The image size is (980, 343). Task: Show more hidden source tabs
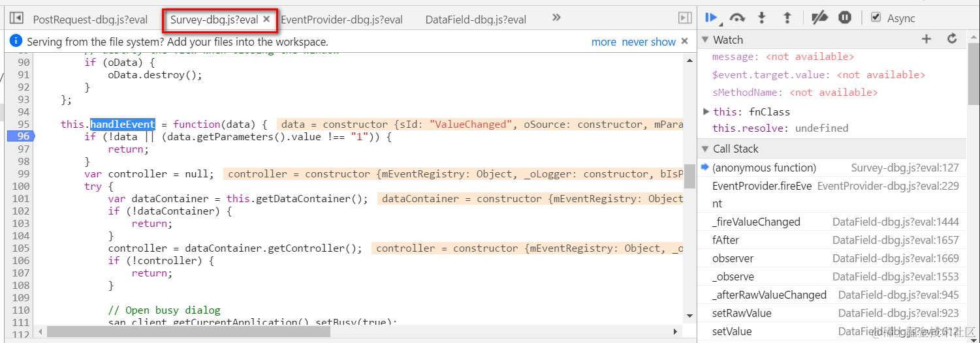[x=556, y=18]
